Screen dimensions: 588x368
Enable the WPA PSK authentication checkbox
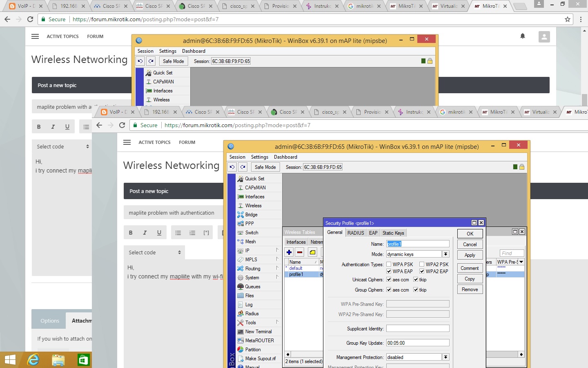(389, 265)
